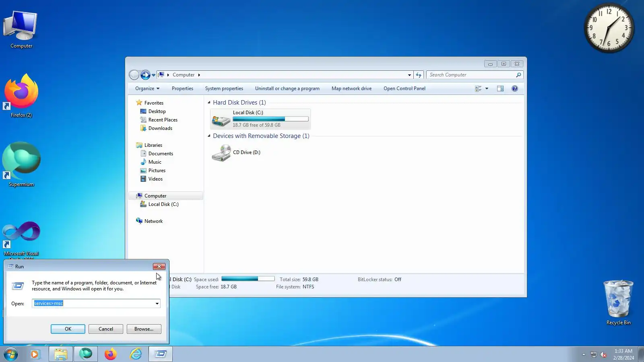Click Properties in the Explorer toolbar
This screenshot has height=362, width=644.
tap(182, 88)
